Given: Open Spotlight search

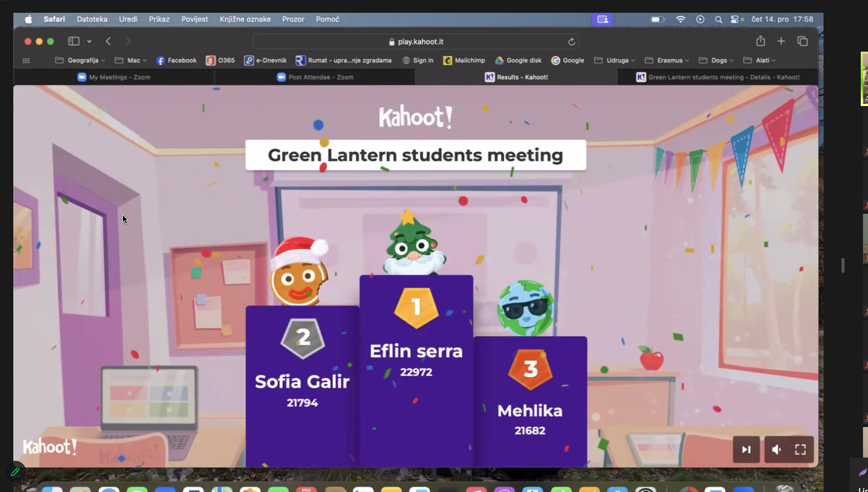Looking at the screenshot, I should (719, 19).
